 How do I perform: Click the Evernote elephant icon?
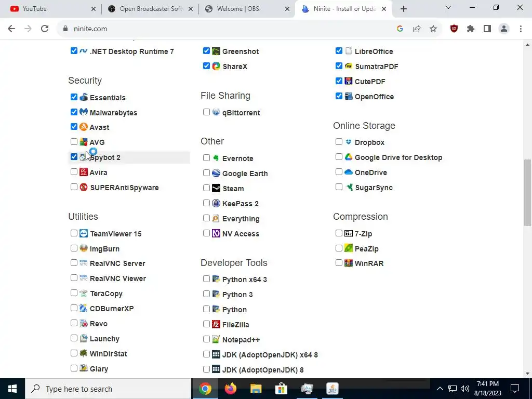pyautogui.click(x=216, y=158)
